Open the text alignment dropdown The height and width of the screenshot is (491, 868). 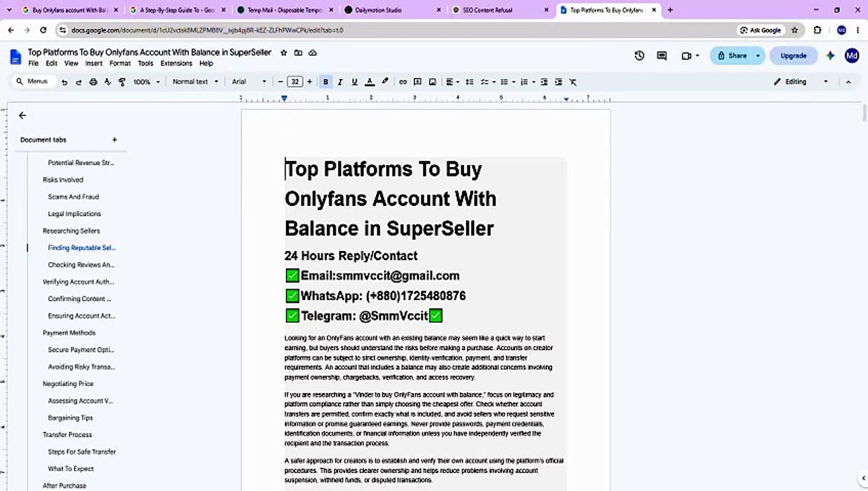pos(452,82)
